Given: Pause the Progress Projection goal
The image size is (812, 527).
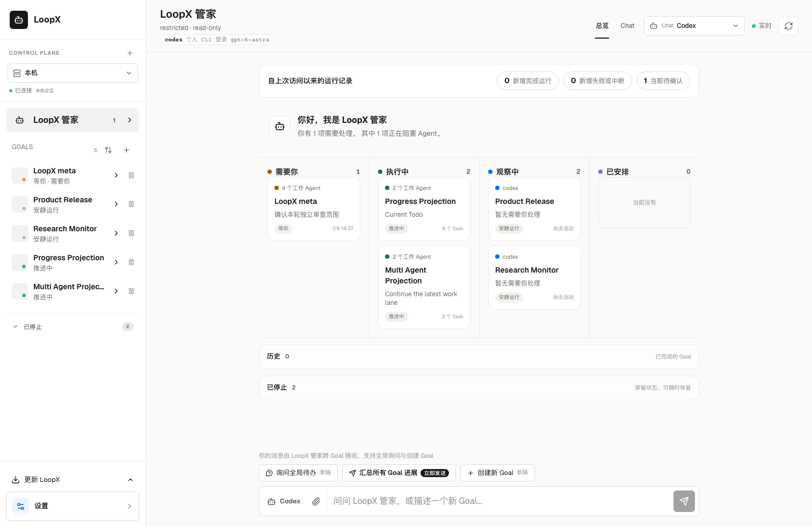Looking at the screenshot, I should (x=132, y=262).
